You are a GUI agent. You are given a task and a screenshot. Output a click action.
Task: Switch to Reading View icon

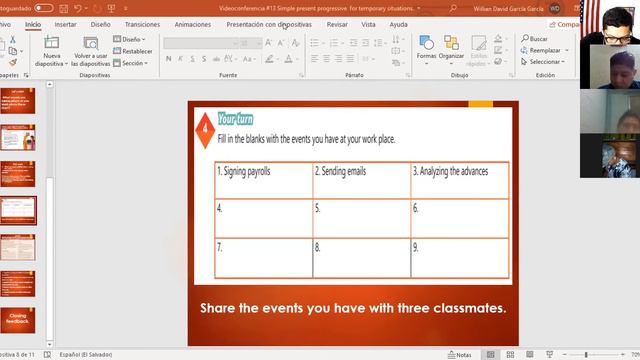pos(530,355)
